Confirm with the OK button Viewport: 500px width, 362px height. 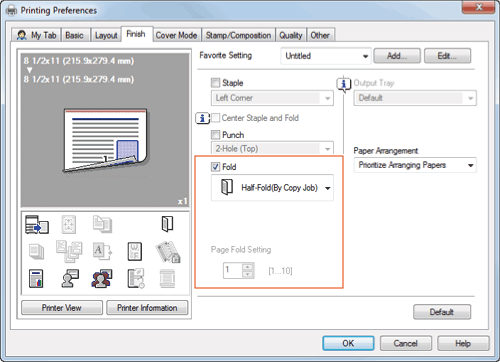348,343
